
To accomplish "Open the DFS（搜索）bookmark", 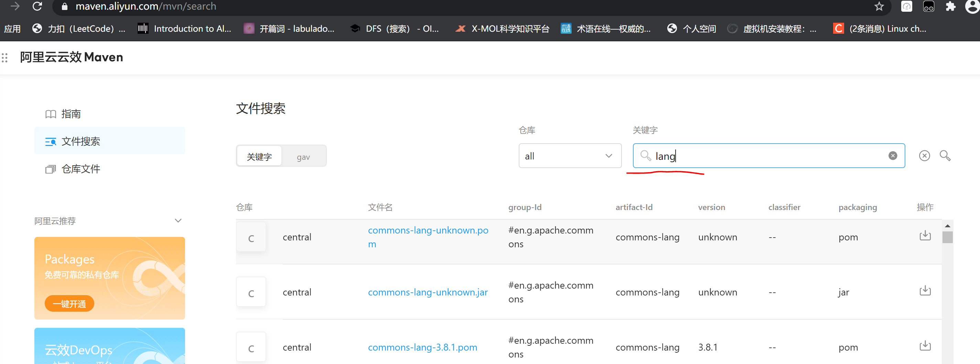I will point(395,29).
